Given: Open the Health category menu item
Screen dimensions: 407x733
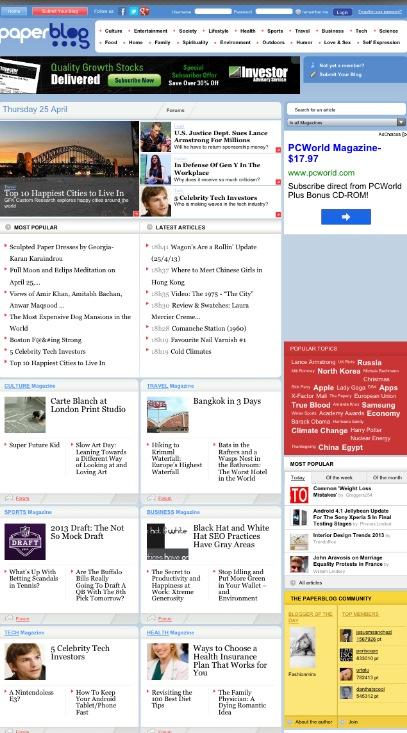Looking at the screenshot, I should pyautogui.click(x=248, y=31).
